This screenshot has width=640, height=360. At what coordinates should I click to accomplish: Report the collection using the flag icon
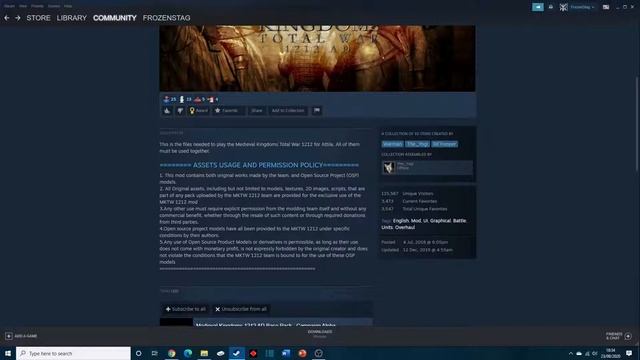(317, 111)
